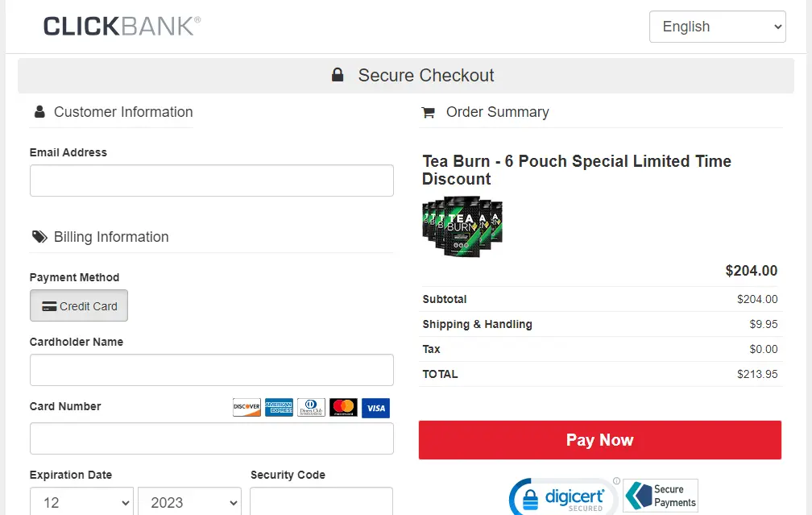The image size is (812, 515).
Task: Click the Secure Checkout padlock icon
Action: pos(338,75)
